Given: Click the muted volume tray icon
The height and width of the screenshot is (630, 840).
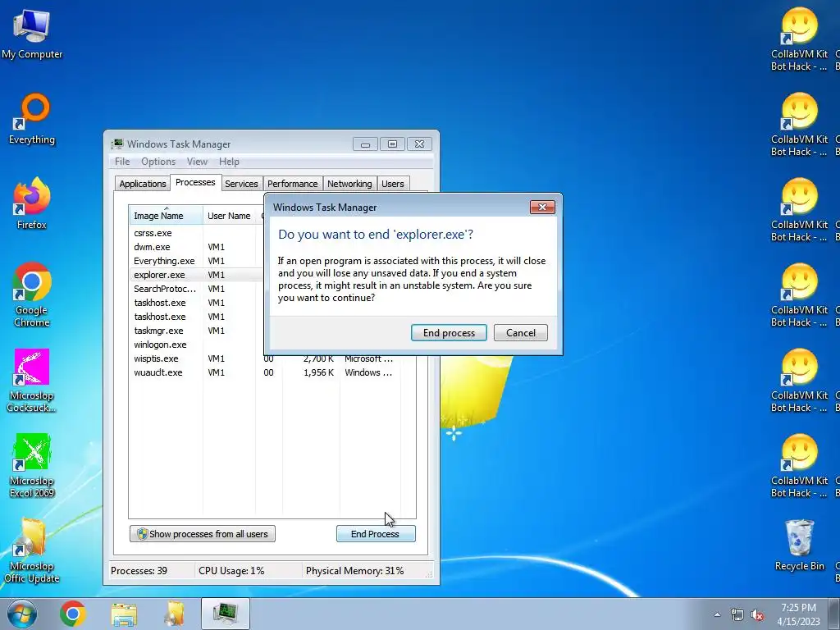Looking at the screenshot, I should 757,614.
